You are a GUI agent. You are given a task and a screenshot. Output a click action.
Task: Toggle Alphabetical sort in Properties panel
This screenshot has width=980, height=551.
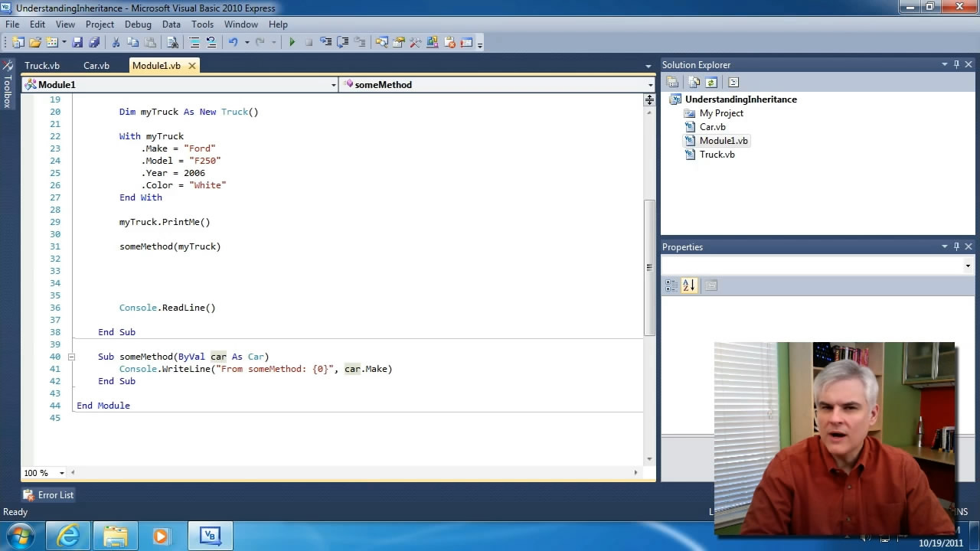pyautogui.click(x=688, y=285)
